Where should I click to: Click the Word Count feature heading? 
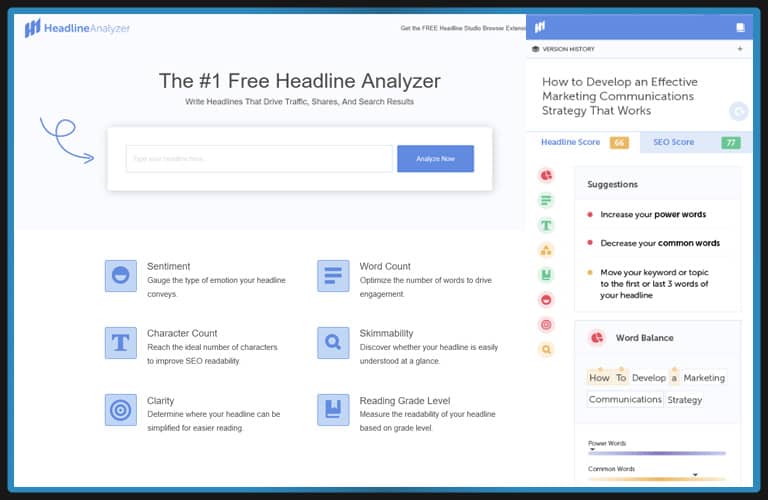click(385, 266)
